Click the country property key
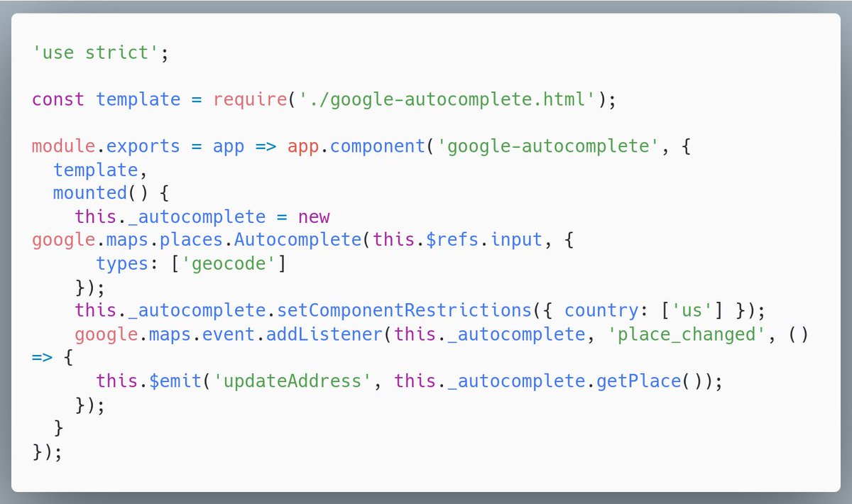The image size is (852, 504). [x=601, y=310]
